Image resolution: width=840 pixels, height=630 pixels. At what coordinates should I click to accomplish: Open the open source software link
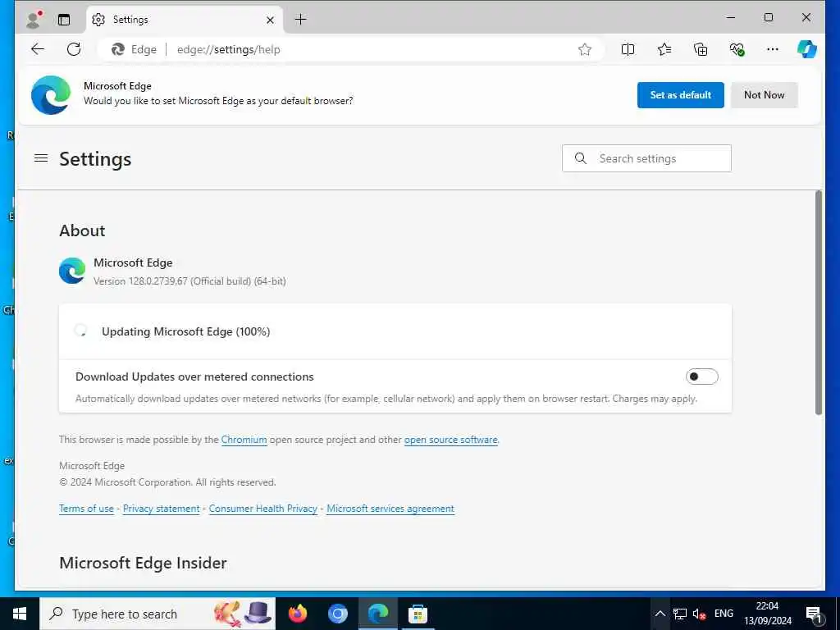pyautogui.click(x=450, y=440)
